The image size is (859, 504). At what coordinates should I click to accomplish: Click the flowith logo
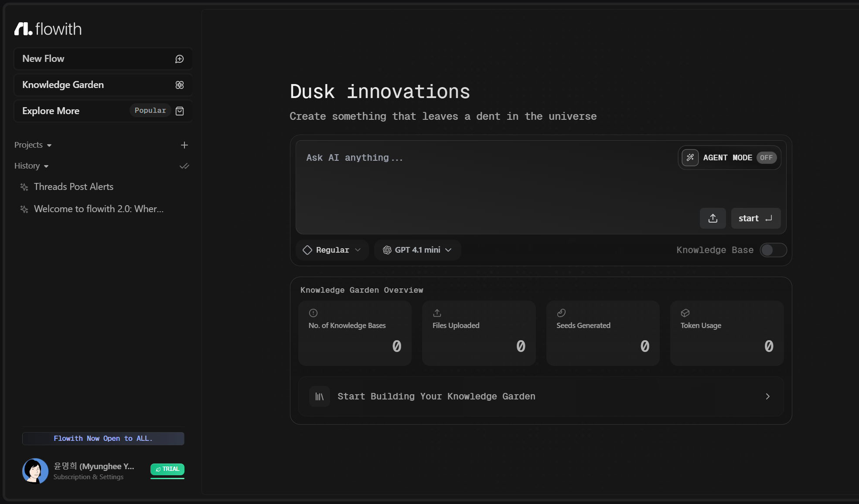point(48,29)
